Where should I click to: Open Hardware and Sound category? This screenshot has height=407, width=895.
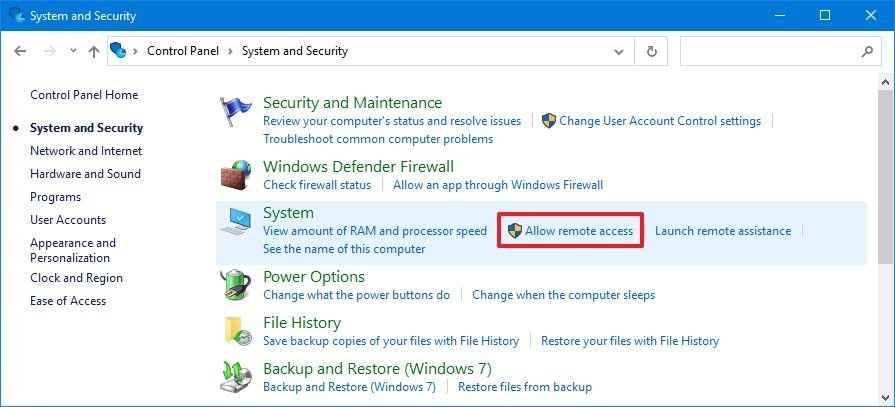point(85,174)
